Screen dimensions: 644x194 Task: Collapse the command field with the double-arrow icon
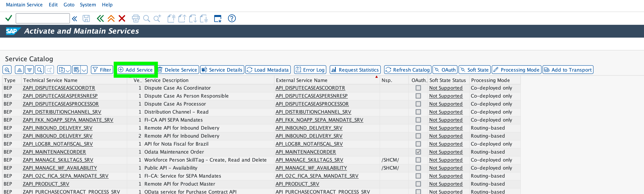pyautogui.click(x=74, y=18)
